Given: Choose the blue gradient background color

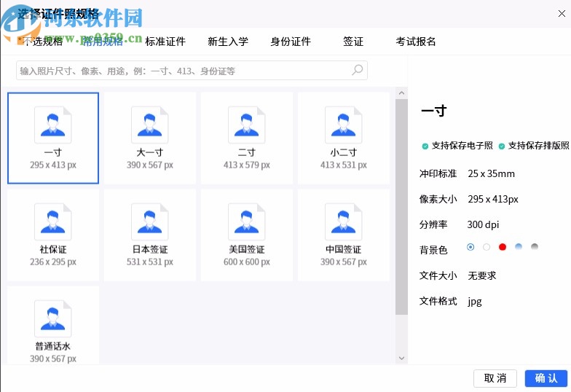Looking at the screenshot, I should tap(519, 247).
